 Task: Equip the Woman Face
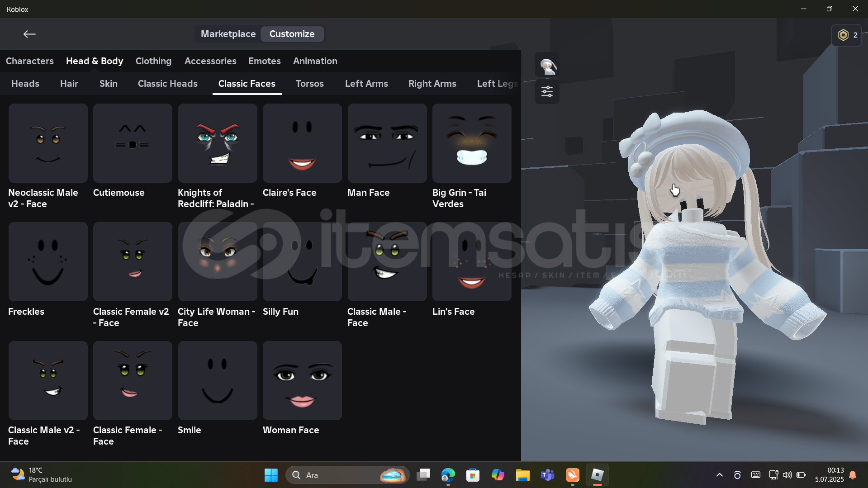(x=302, y=380)
